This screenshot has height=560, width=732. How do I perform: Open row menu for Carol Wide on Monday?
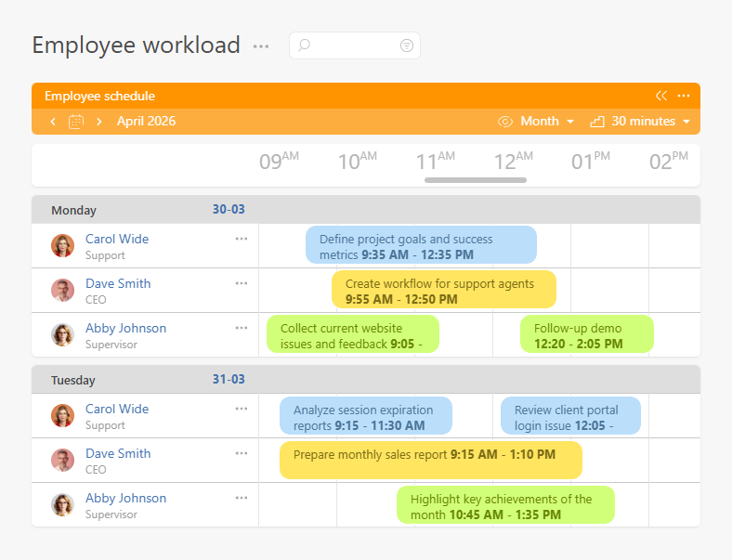coord(242,239)
